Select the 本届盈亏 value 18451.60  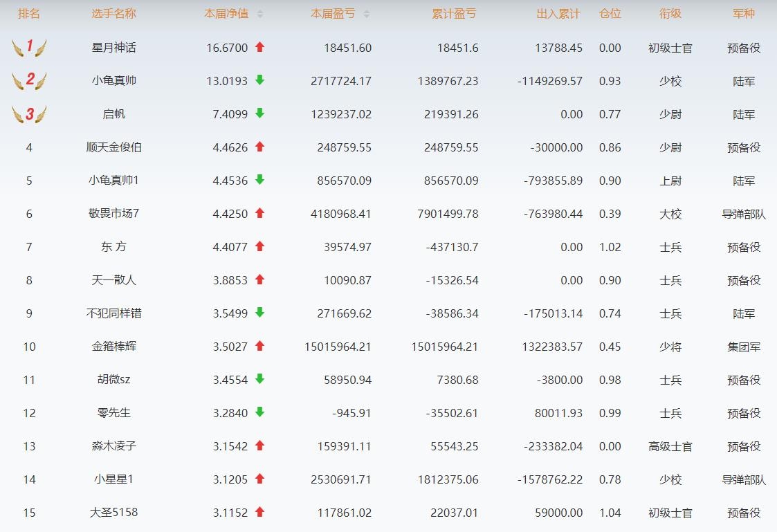[x=347, y=48]
